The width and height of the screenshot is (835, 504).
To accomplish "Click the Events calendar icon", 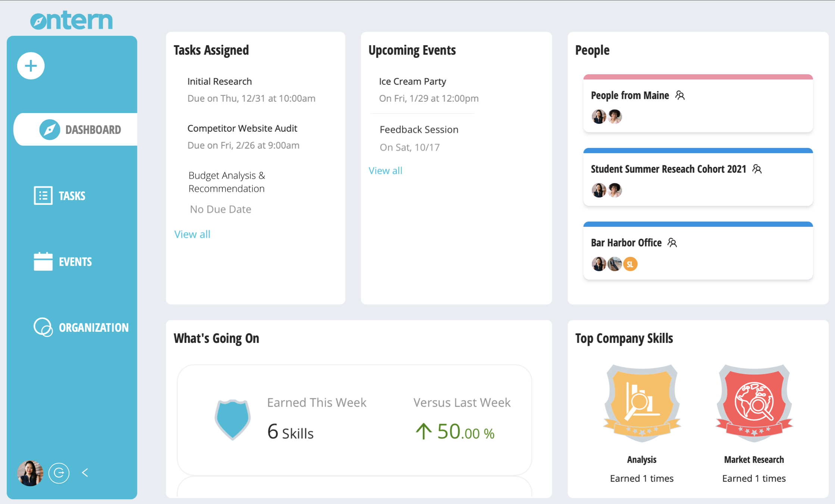I will point(43,261).
